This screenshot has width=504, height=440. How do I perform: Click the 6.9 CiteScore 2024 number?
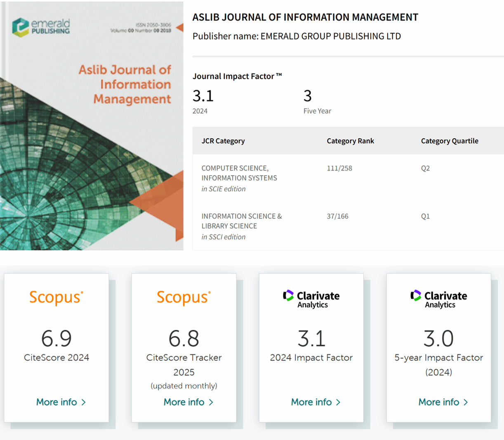pyautogui.click(x=57, y=338)
